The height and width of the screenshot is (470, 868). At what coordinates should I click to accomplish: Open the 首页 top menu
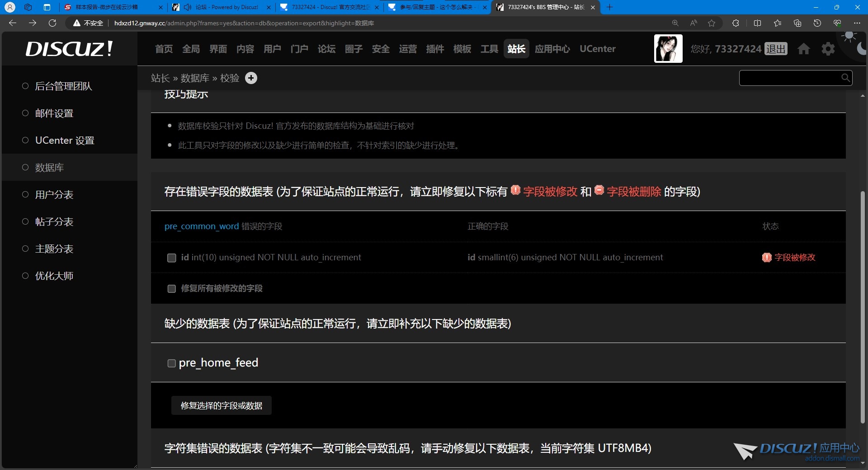[x=164, y=49]
